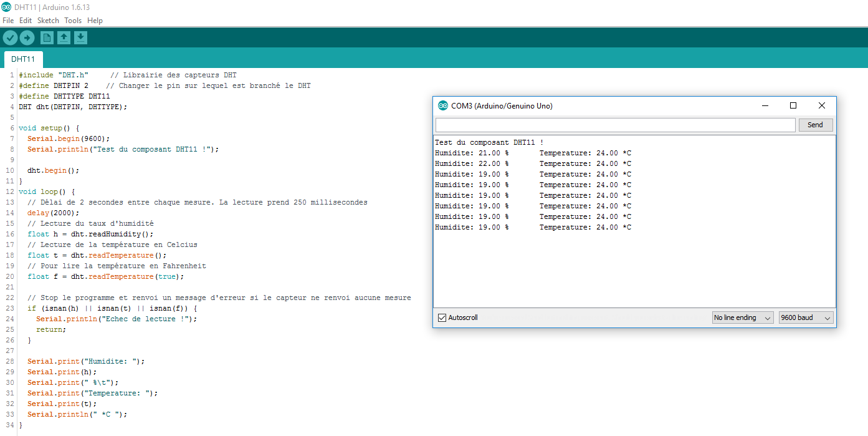Click the "dht.begin();" line

[x=54, y=170]
